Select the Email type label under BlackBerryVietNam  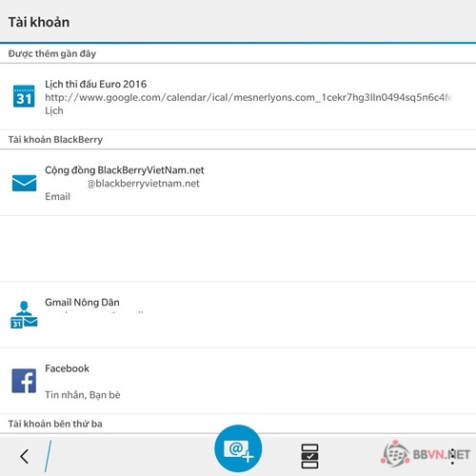click(57, 196)
